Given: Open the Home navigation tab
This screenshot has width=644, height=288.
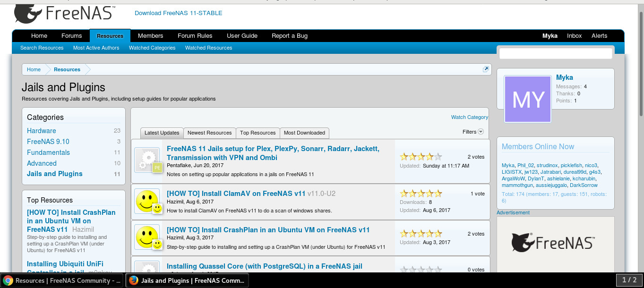Looking at the screenshot, I should tap(39, 36).
